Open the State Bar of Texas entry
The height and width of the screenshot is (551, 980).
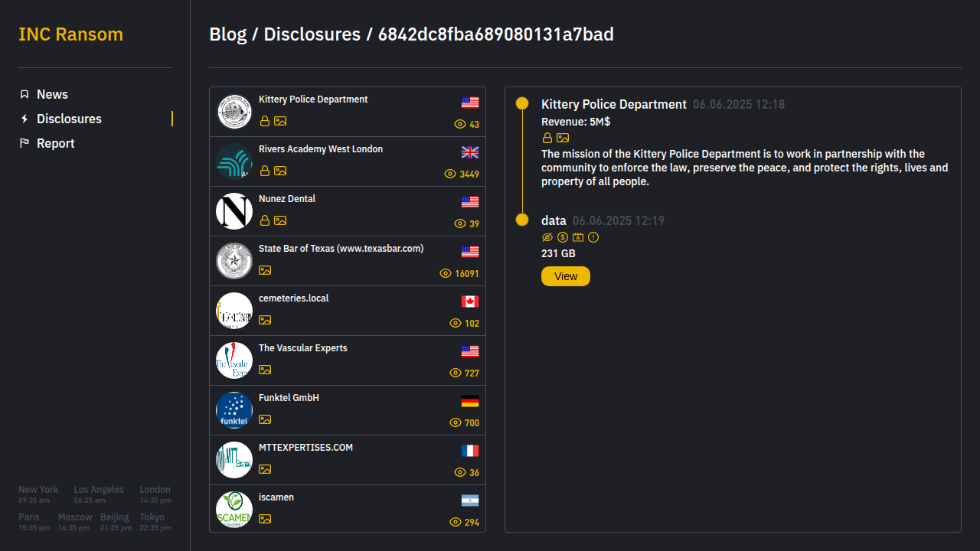[348, 261]
